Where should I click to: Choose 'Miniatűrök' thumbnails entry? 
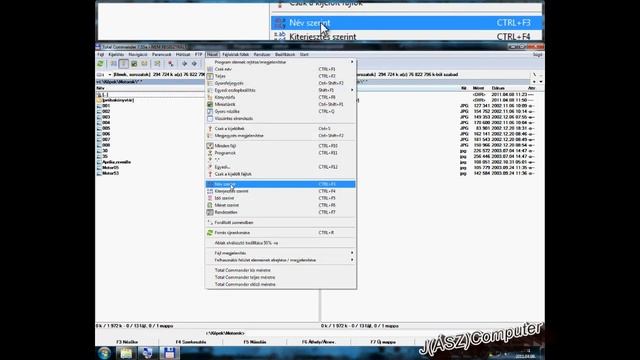[x=280, y=104]
